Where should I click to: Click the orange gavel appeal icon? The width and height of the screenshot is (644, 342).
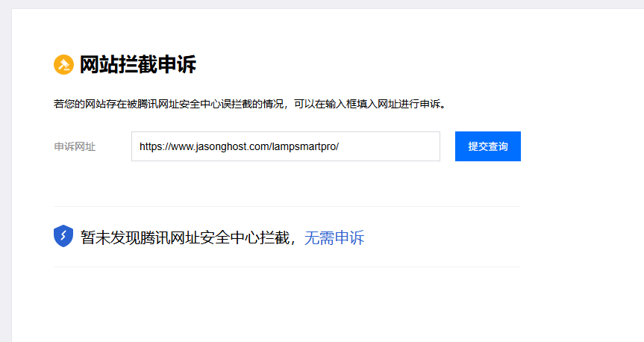tap(63, 64)
